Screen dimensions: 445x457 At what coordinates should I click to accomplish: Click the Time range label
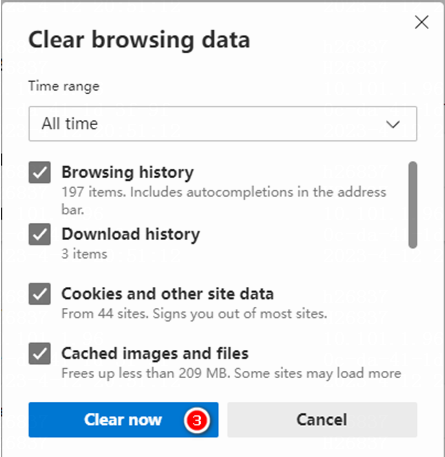tap(64, 86)
